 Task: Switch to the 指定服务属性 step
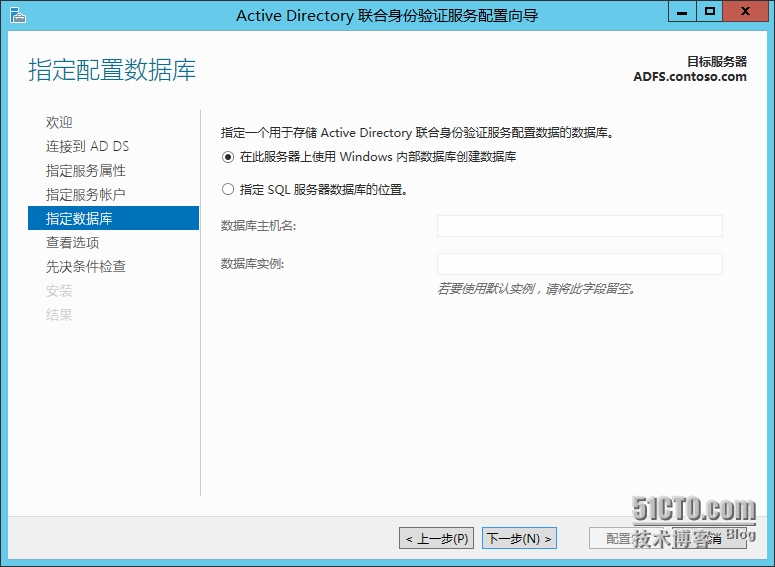click(x=86, y=170)
